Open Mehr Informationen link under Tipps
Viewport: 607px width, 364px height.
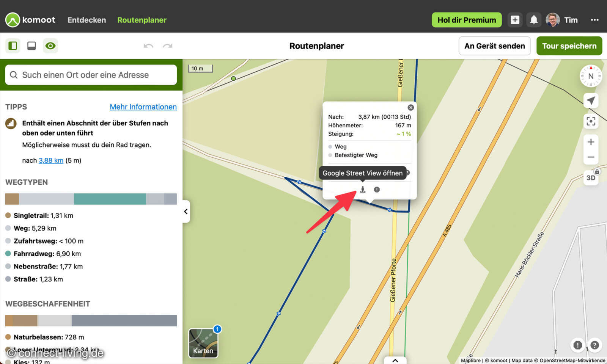click(143, 107)
